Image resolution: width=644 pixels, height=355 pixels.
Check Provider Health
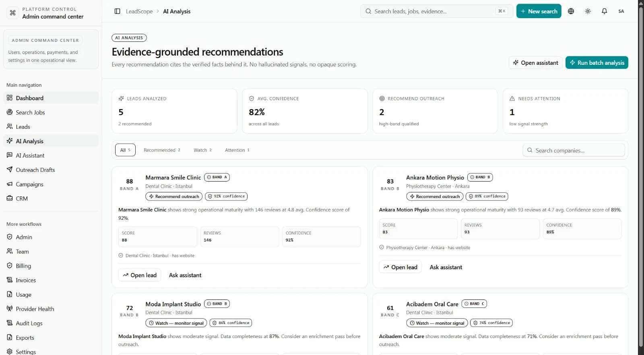point(51,309)
